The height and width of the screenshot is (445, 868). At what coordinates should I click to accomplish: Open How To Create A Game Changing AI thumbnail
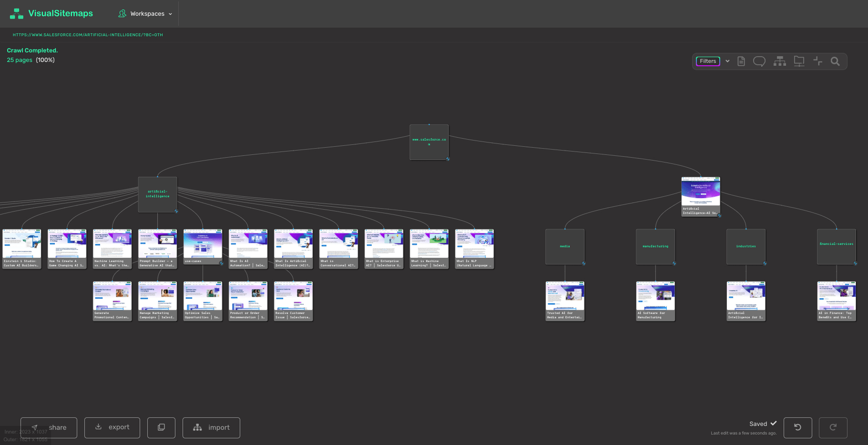67,249
